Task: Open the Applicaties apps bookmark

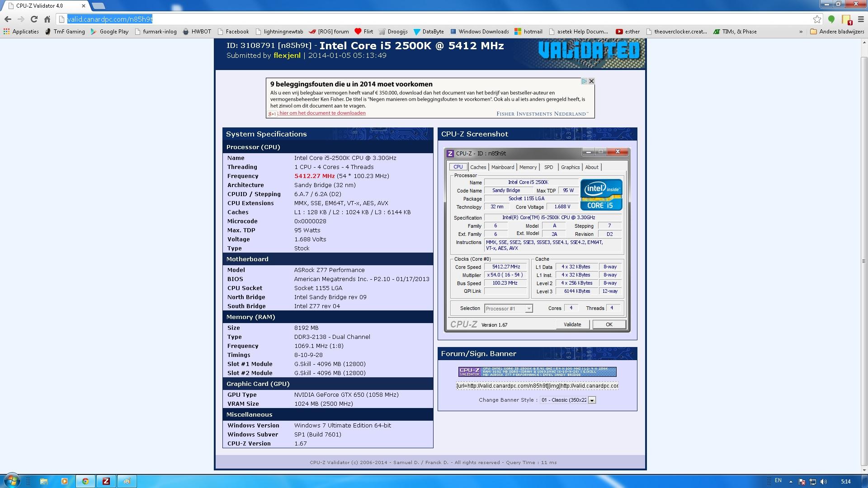Action: (x=21, y=32)
